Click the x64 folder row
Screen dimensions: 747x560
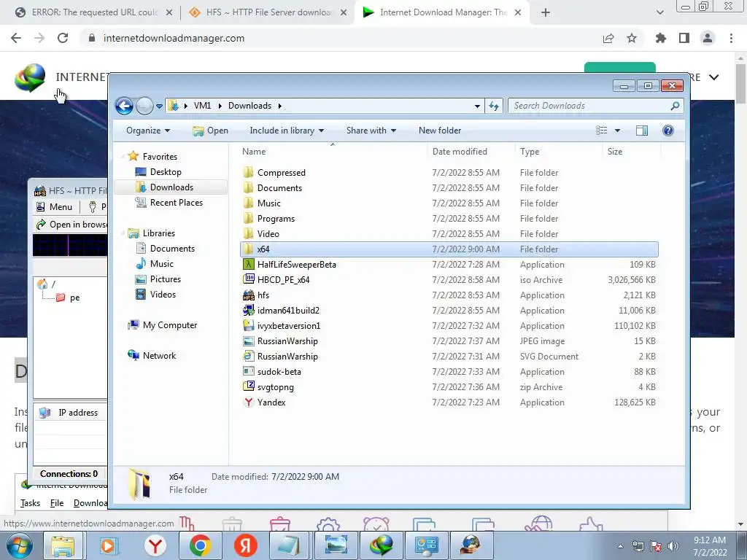[449, 249]
